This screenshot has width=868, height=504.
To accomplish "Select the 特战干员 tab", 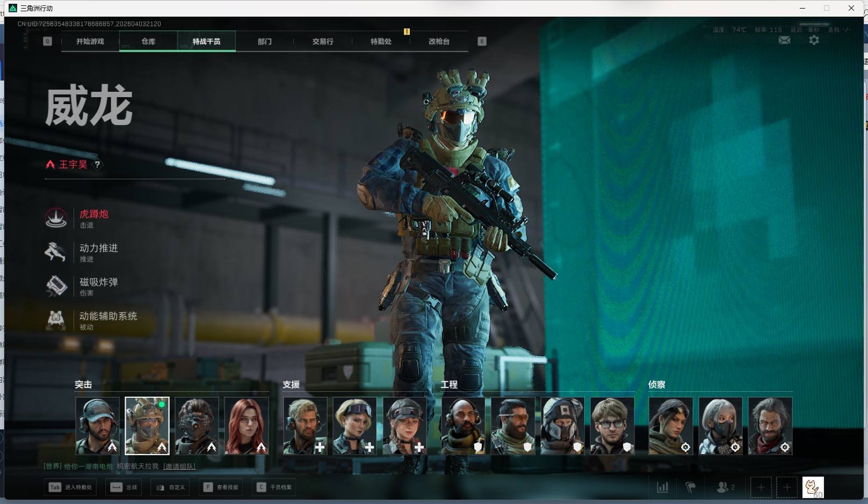I will (206, 41).
